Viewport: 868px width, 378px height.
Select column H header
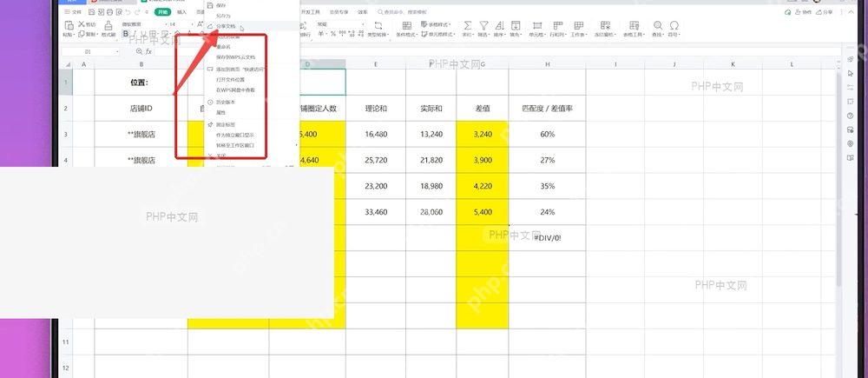pos(547,64)
